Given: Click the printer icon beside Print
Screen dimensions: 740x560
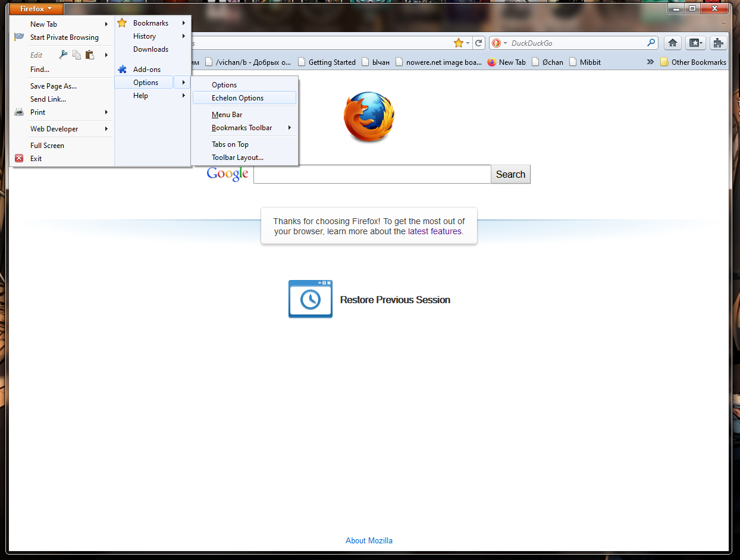Looking at the screenshot, I should (x=19, y=112).
